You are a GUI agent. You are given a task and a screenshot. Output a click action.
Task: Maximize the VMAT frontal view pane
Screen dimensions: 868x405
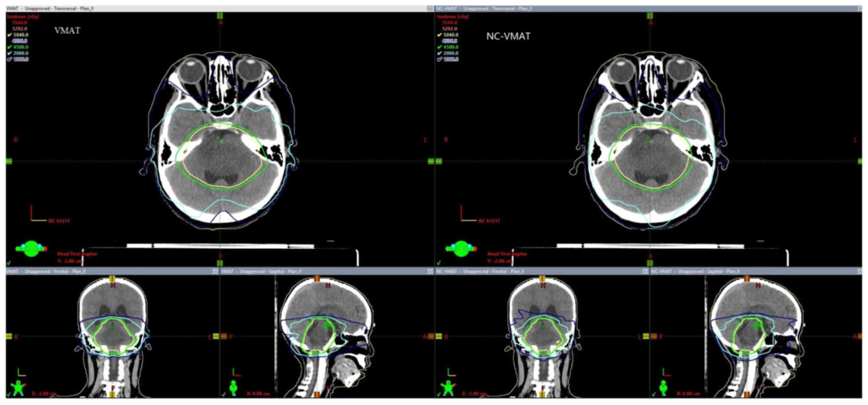tap(215, 271)
